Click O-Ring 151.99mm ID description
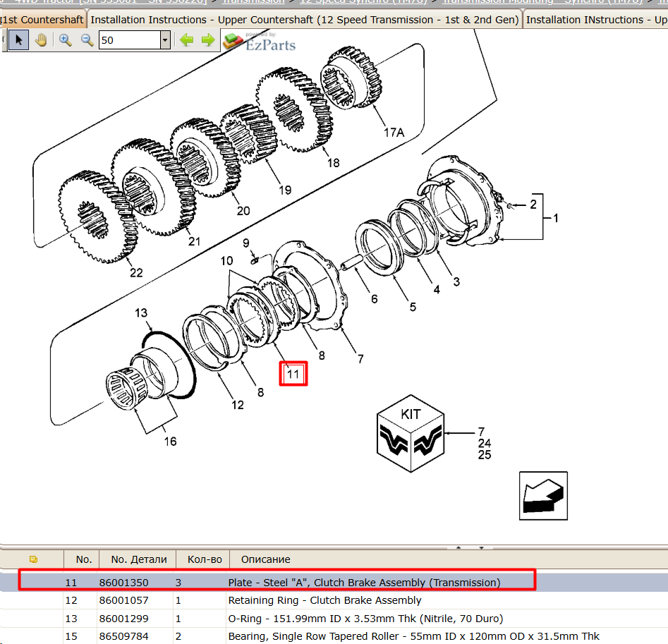 coord(365,619)
